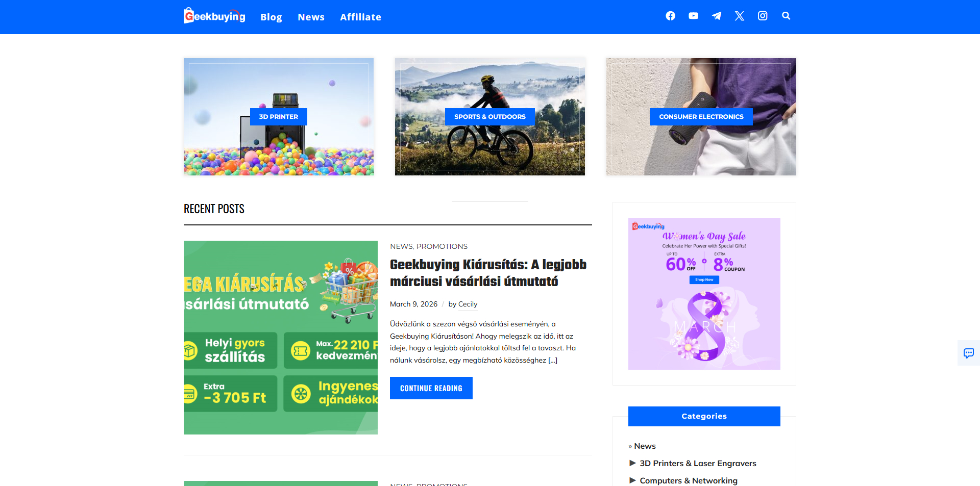980x486 pixels.
Task: Click the Geekbuying logo
Action: (214, 16)
